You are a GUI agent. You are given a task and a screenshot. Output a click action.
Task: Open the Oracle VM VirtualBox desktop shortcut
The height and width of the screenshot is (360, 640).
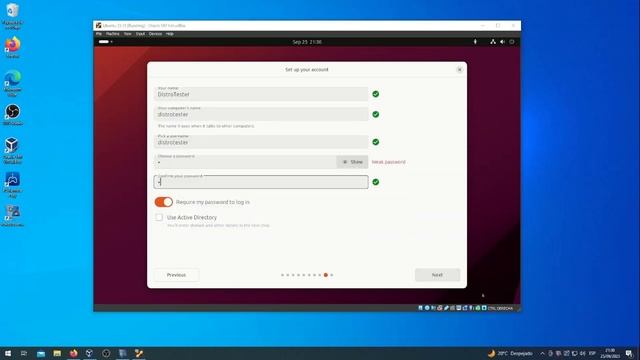coord(13,150)
